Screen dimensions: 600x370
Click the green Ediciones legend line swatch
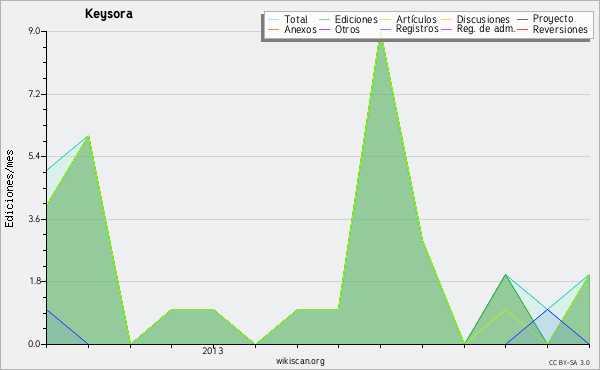pyautogui.click(x=324, y=19)
